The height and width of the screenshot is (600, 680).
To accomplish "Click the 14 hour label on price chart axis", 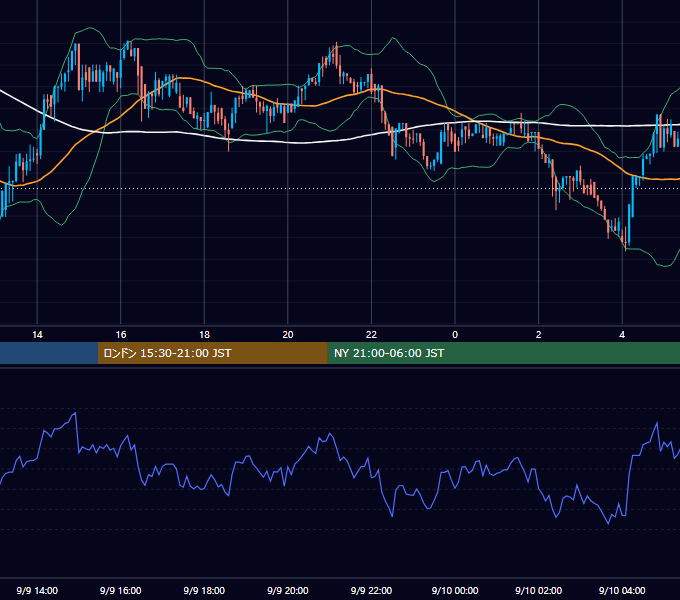I will tap(37, 335).
